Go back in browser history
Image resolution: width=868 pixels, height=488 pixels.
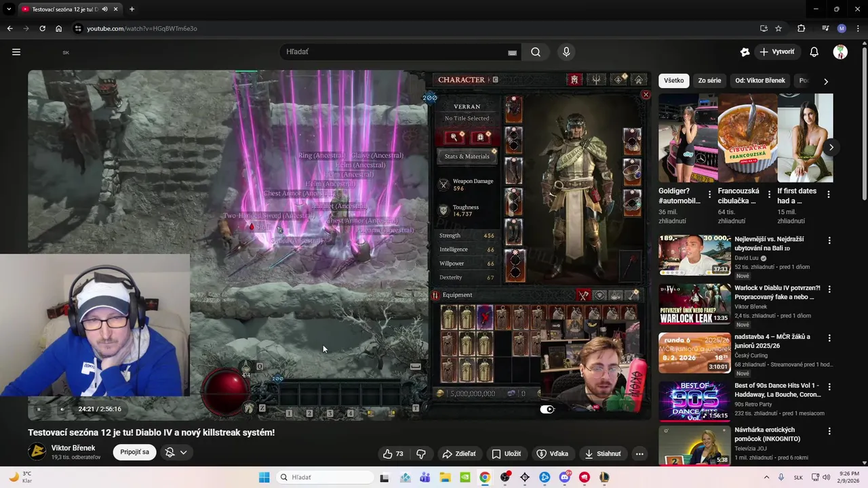9,28
